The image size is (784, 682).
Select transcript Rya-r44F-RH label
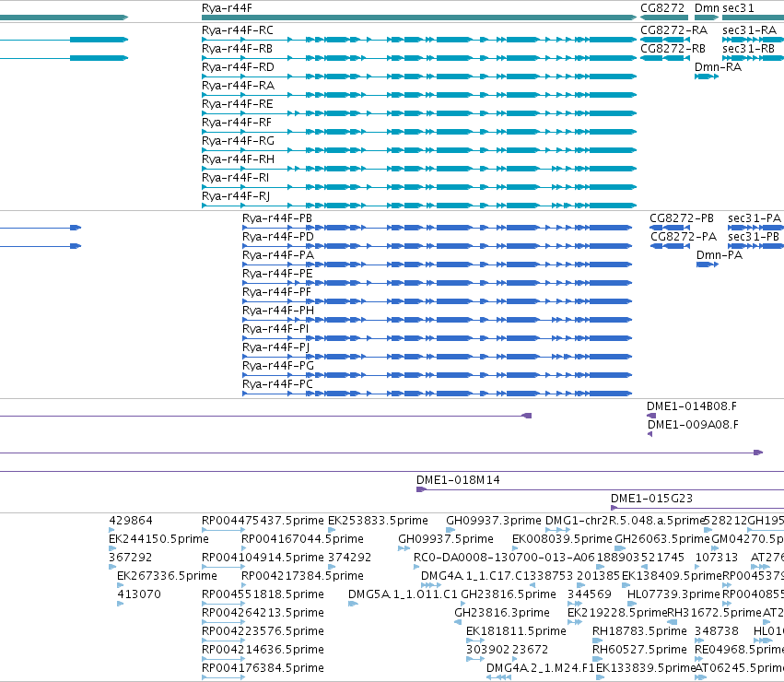click(x=238, y=159)
